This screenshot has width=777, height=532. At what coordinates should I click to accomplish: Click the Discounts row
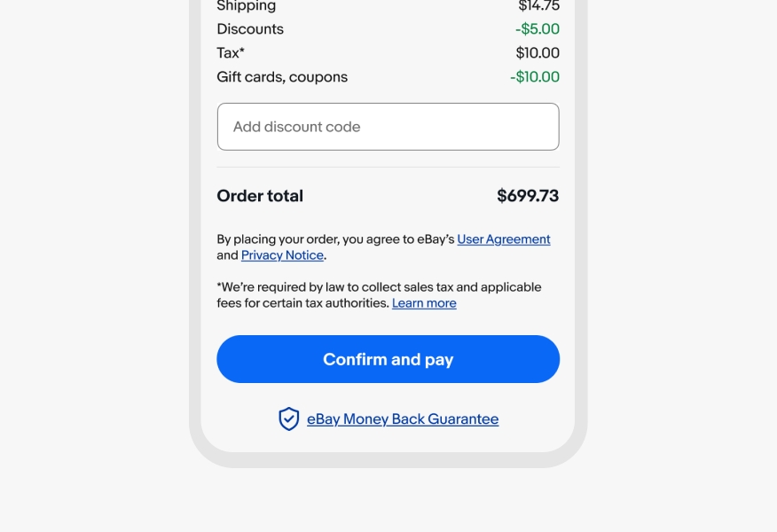[x=250, y=29]
